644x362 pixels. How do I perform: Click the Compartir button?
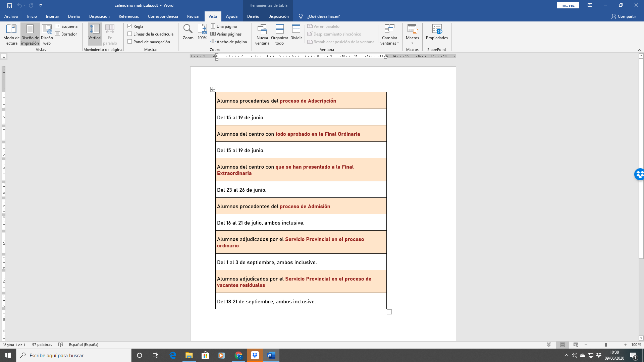click(x=624, y=16)
